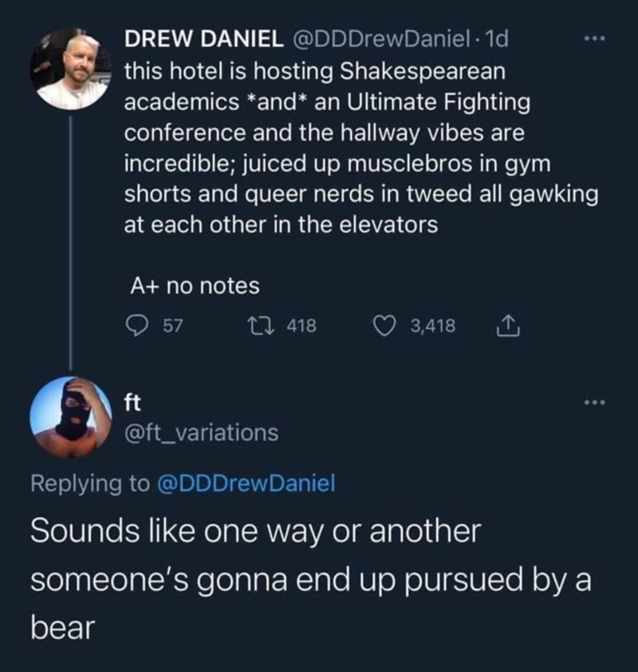Click the 1d timestamp on the tweet
This screenshot has height=672, width=638.
tap(502, 37)
